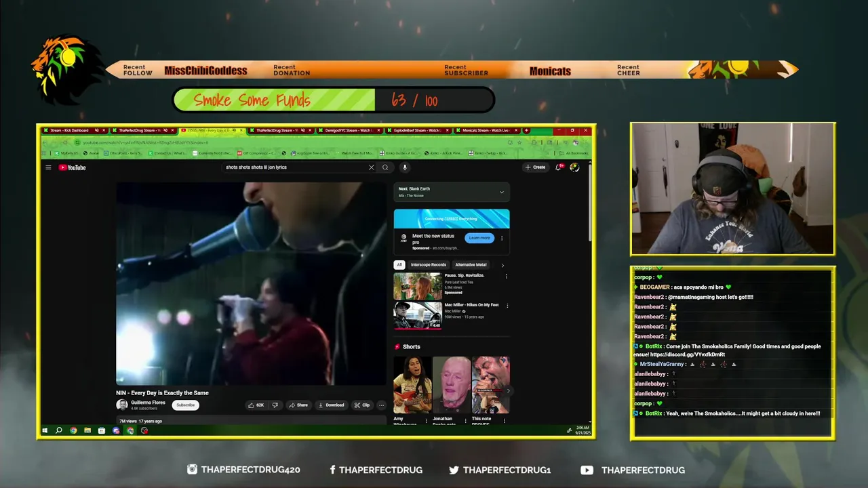Viewport: 868px width, 488px height.
Task: Open Guillermo Flores channel avatar
Action: 122,405
